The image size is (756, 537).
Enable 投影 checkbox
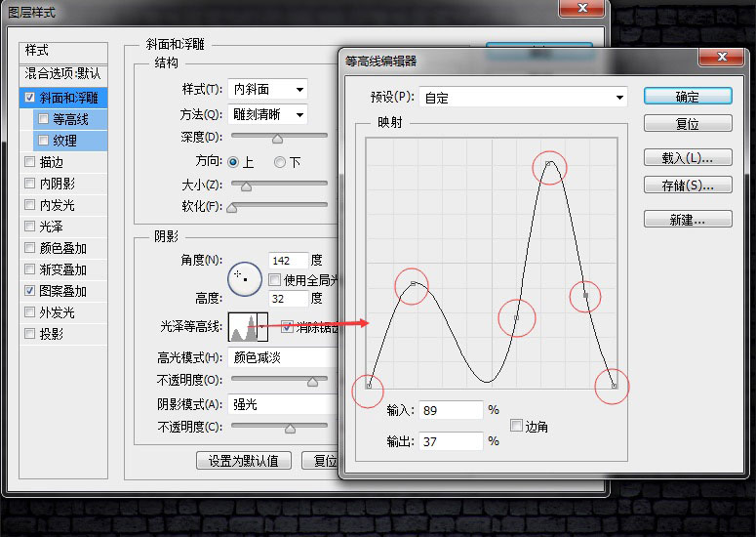pyautogui.click(x=30, y=333)
